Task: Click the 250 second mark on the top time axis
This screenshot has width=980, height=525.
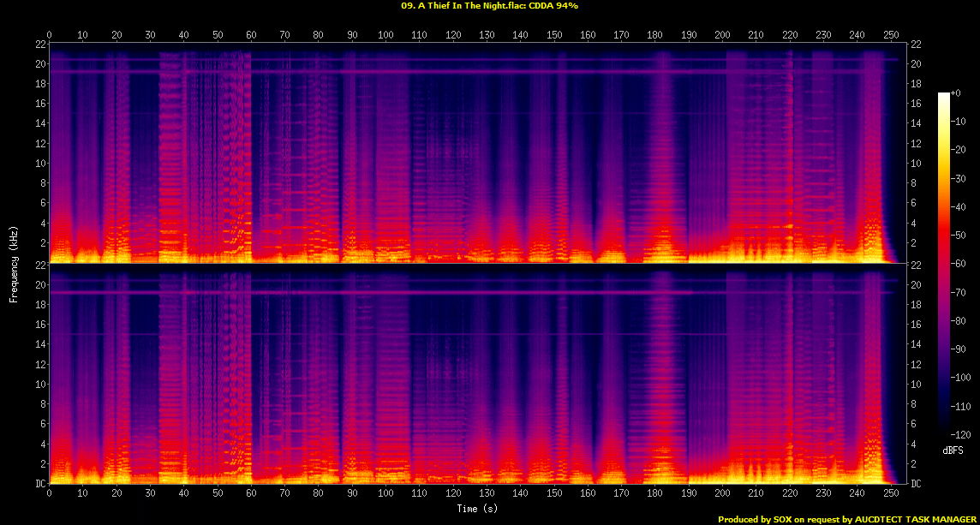Action: click(892, 35)
